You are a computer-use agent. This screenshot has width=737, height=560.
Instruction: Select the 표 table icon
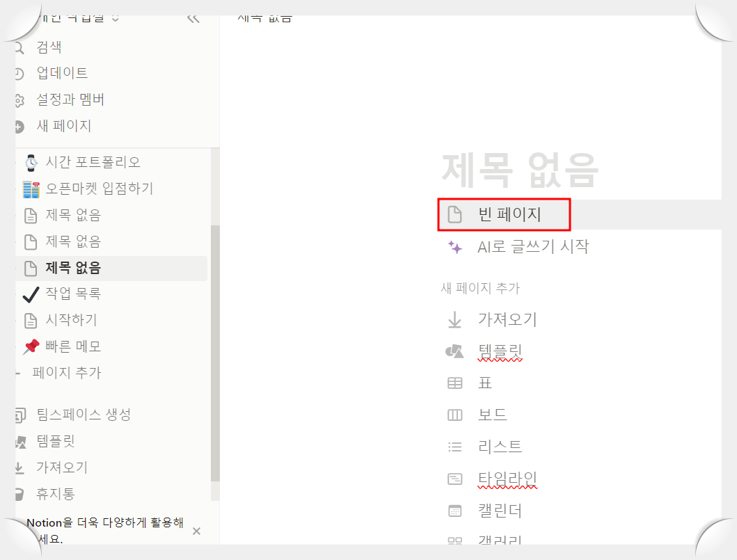point(454,383)
